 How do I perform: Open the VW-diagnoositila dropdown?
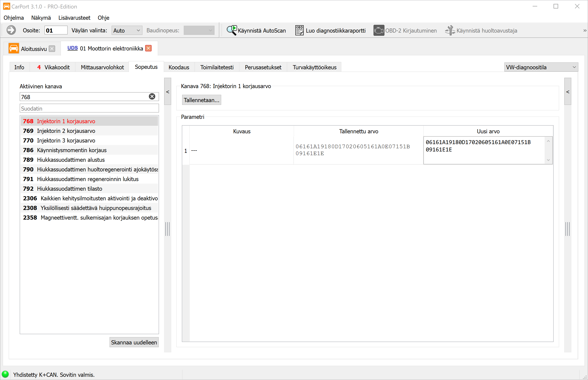click(x=541, y=67)
